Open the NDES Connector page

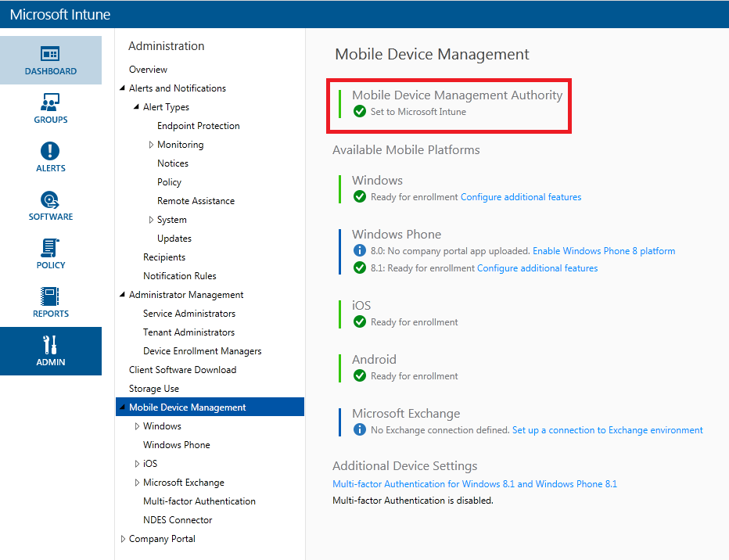point(178,520)
